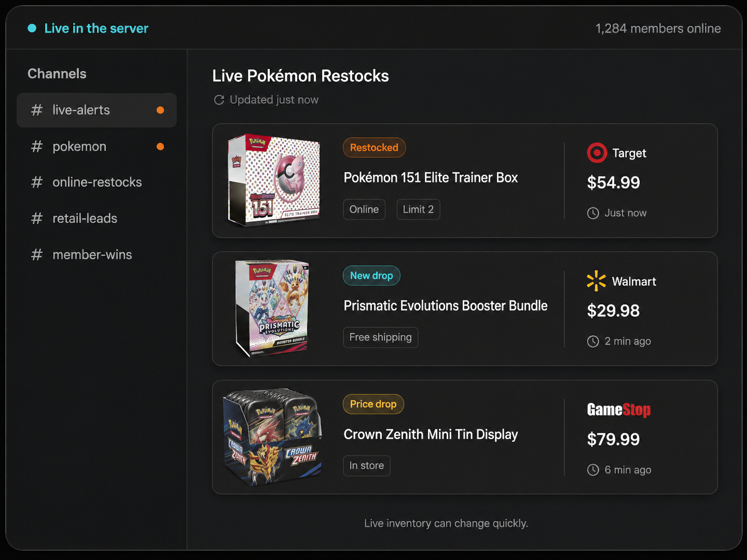Click the $29.98 price
This screenshot has height=560, width=747.
point(613,311)
